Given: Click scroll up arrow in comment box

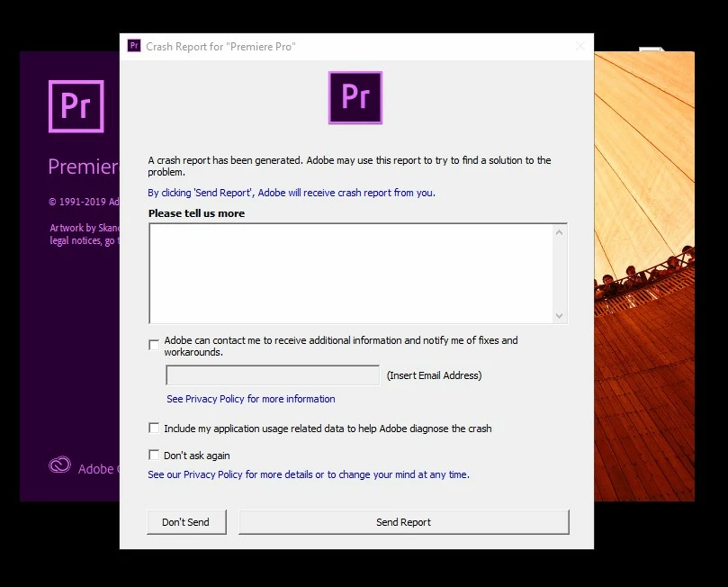Looking at the screenshot, I should pyautogui.click(x=560, y=231).
